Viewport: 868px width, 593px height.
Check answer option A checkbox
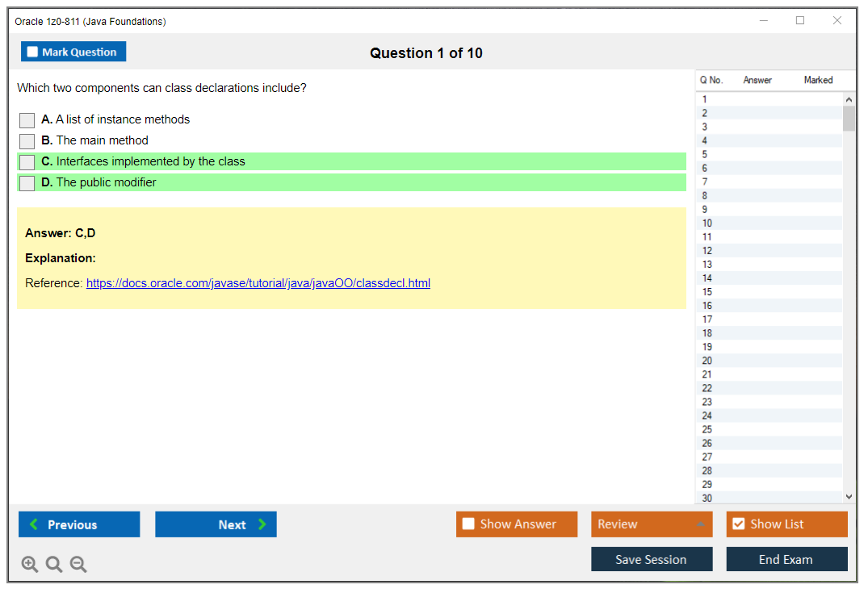tap(27, 119)
